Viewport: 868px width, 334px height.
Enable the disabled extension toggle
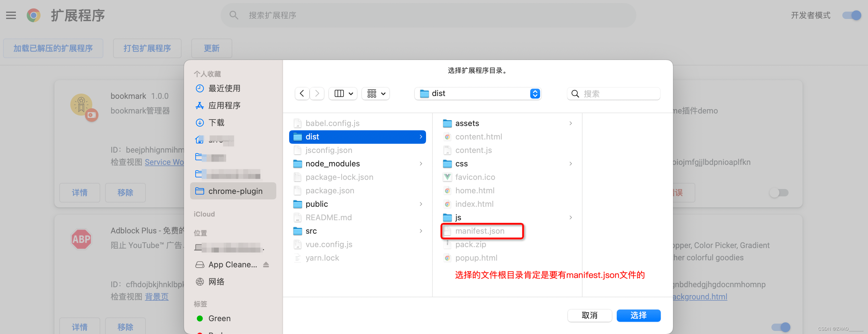coord(779,193)
